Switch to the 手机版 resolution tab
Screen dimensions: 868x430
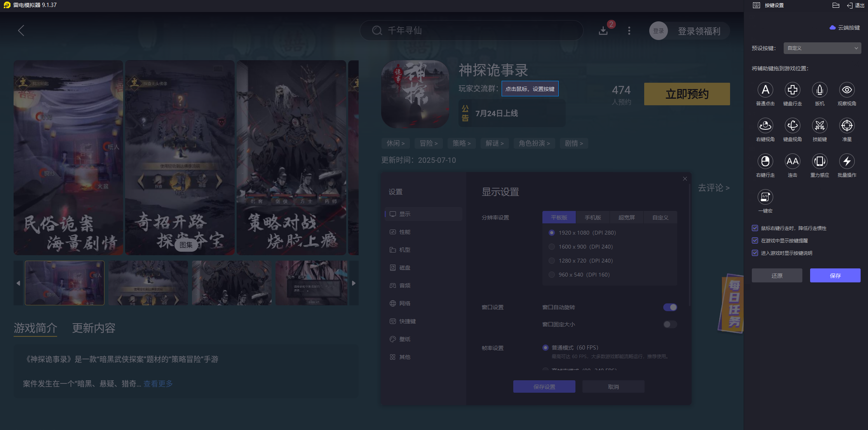click(x=593, y=218)
